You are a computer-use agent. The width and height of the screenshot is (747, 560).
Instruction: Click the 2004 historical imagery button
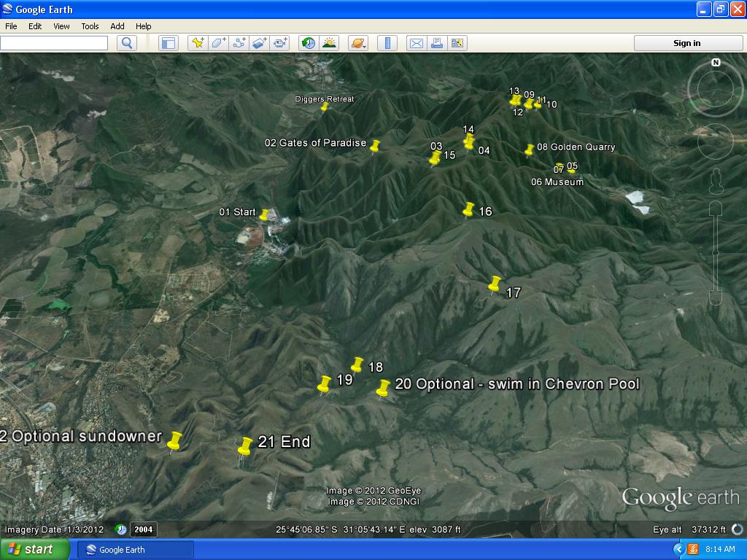[143, 530]
